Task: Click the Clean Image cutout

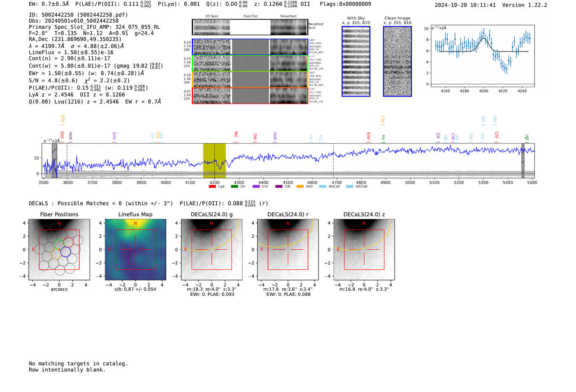Action: [x=397, y=61]
